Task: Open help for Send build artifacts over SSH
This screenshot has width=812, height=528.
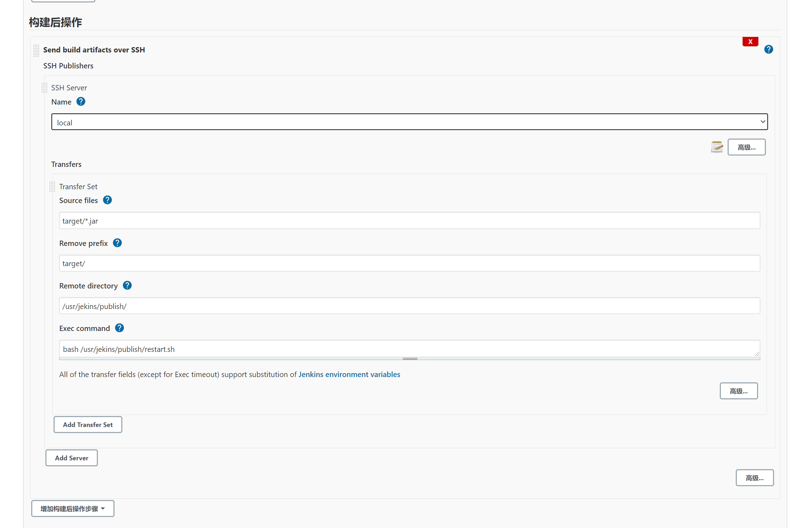Action: point(769,49)
